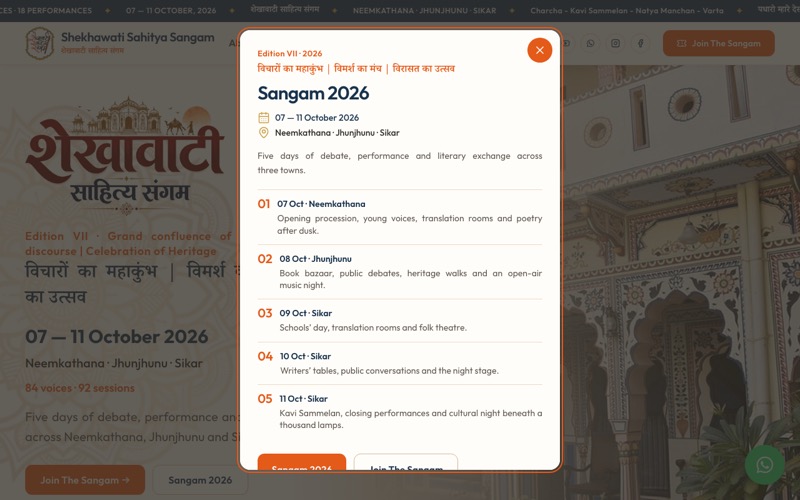The image size is (800, 500).
Task: Click the Kavi Sammelan, closing performances description
Action: 411,419
